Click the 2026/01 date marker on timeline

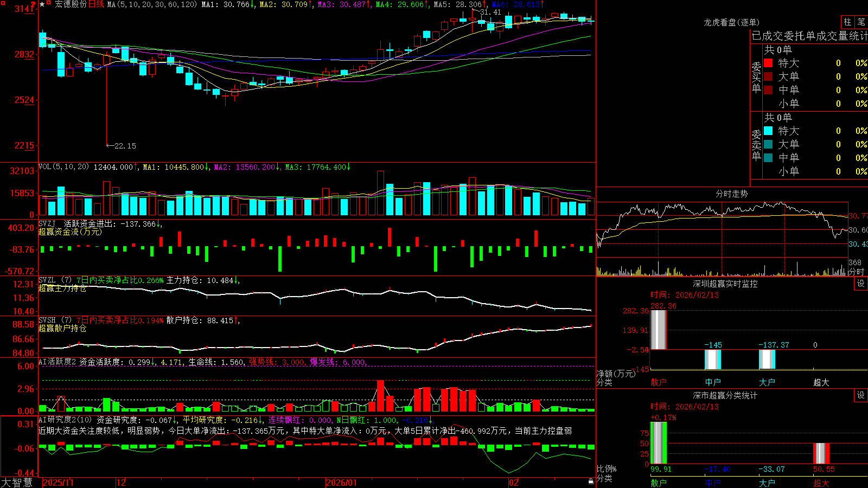(x=341, y=483)
